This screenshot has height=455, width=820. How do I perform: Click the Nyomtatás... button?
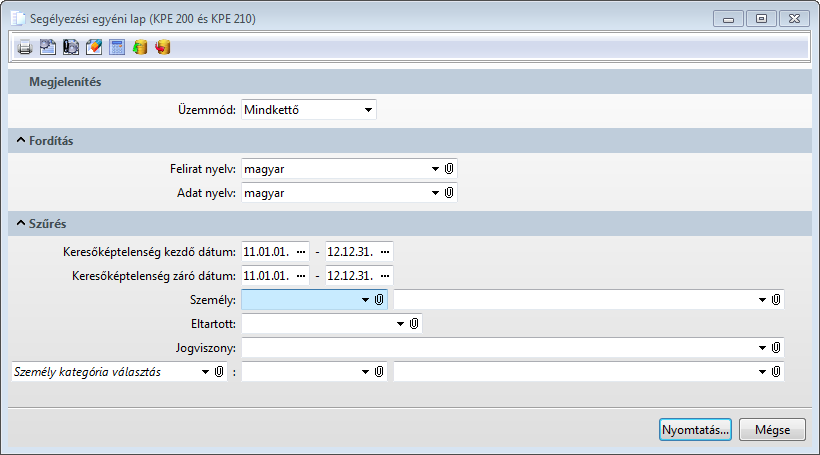(695, 430)
